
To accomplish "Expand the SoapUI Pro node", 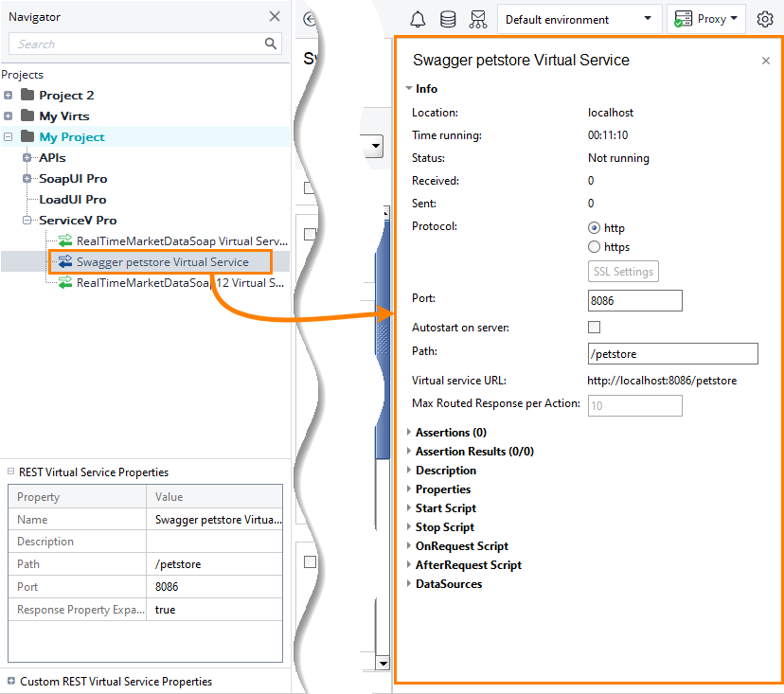I will coord(27,179).
